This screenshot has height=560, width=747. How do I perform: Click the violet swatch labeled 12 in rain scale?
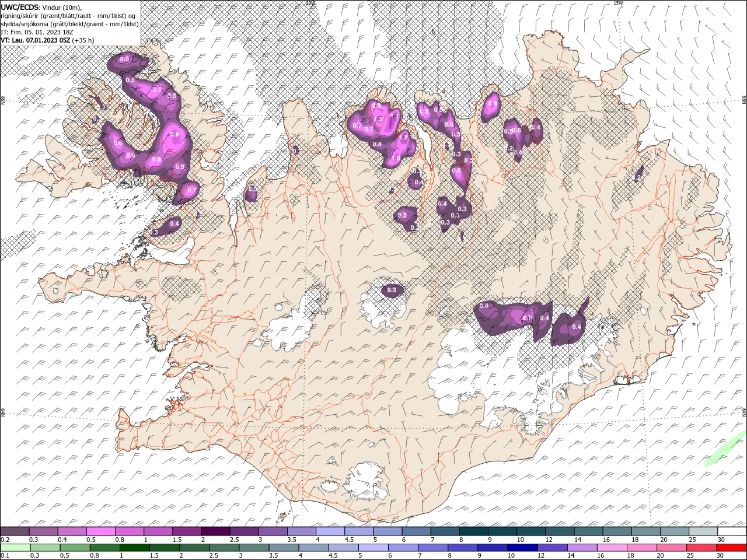click(x=552, y=548)
